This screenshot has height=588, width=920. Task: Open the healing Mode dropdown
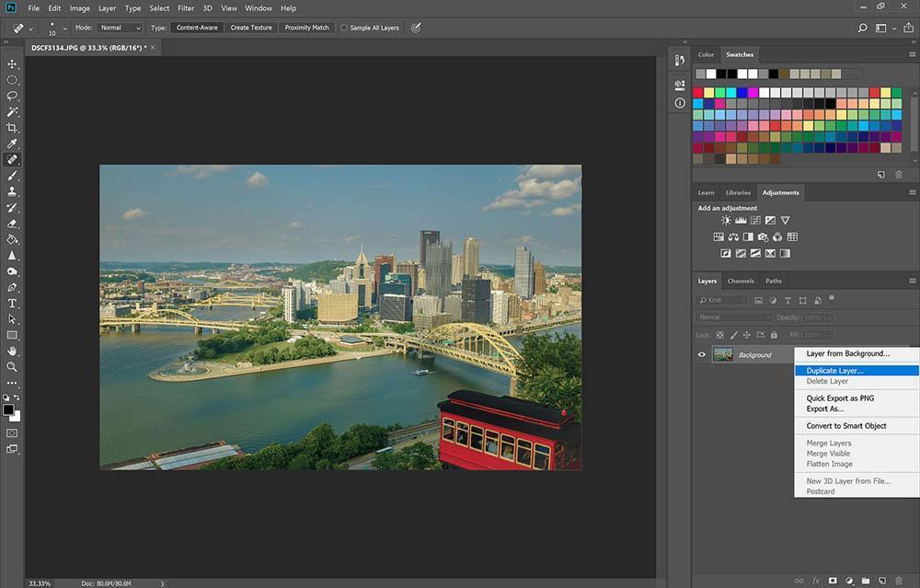click(121, 28)
